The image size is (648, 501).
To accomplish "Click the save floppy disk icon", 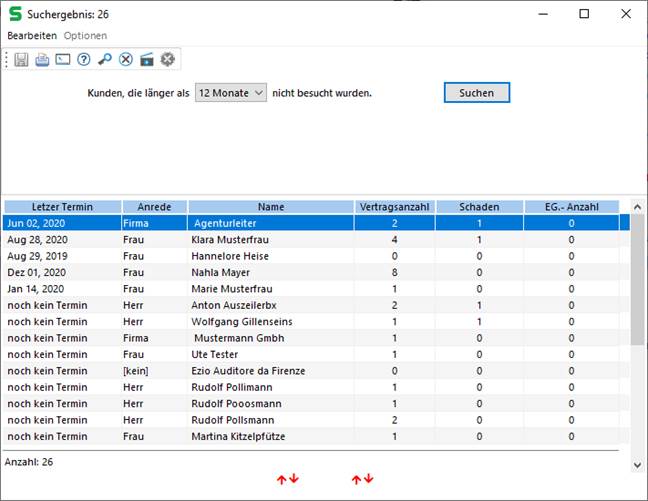I will click(x=22, y=60).
